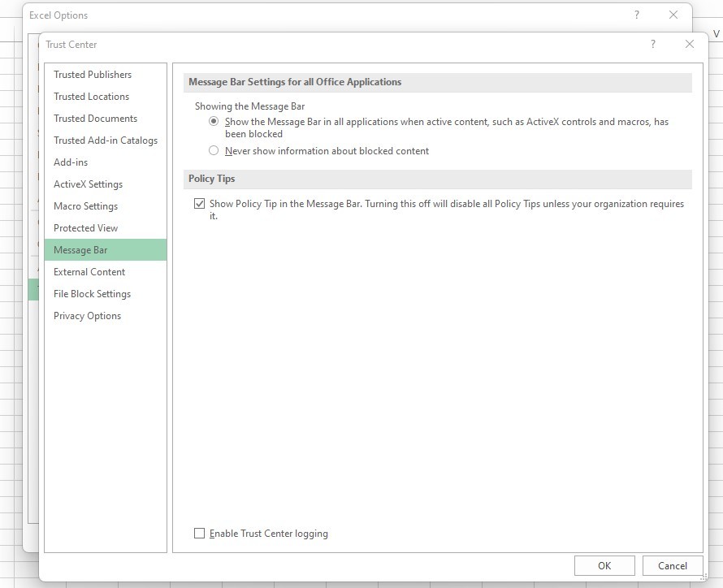The height and width of the screenshot is (588, 723).
Task: Uncheck Show Policy Tip in Message Bar
Action: point(199,204)
